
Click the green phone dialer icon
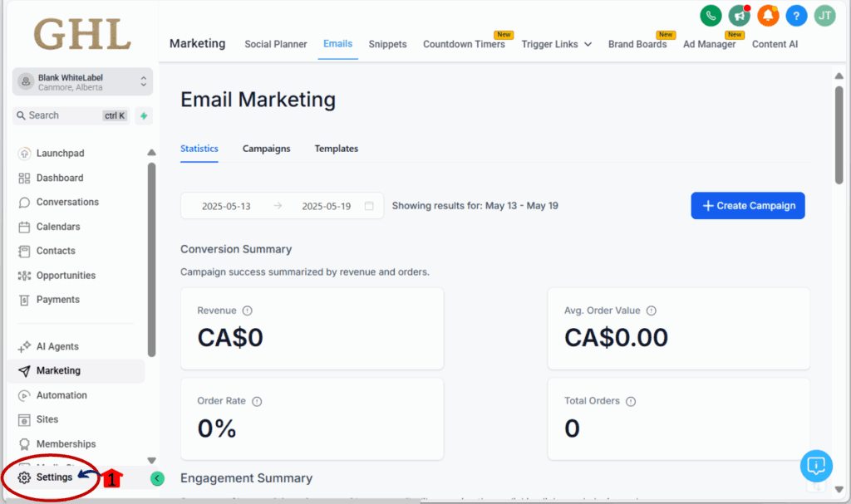click(711, 16)
